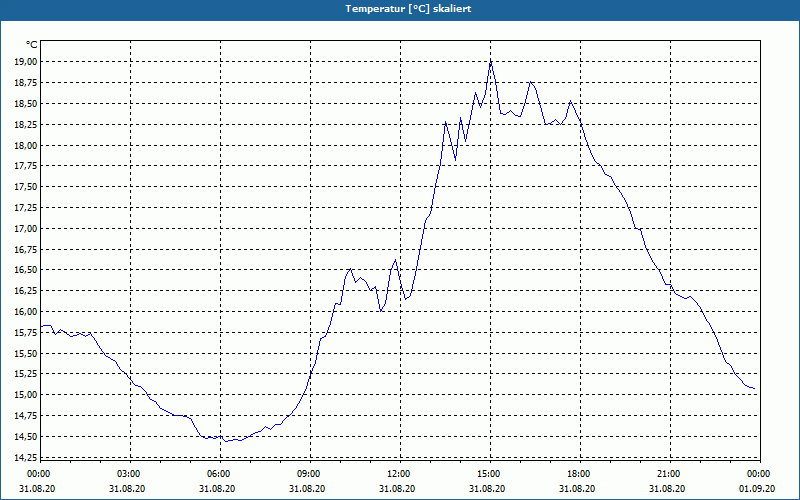Click the 03:00 time label
This screenshot has width=800, height=500.
pos(131,474)
